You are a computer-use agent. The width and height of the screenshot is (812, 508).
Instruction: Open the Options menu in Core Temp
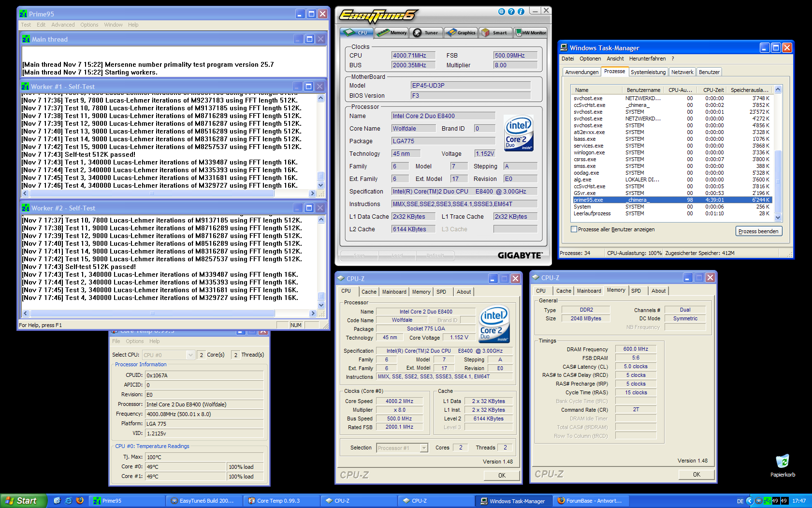[135, 341]
